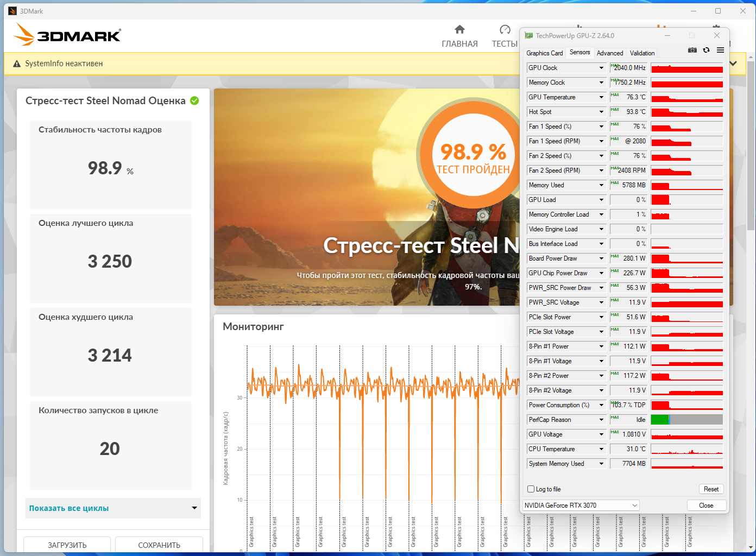Click the Мониторинг section heading
This screenshot has height=556, width=756.
pyautogui.click(x=253, y=327)
